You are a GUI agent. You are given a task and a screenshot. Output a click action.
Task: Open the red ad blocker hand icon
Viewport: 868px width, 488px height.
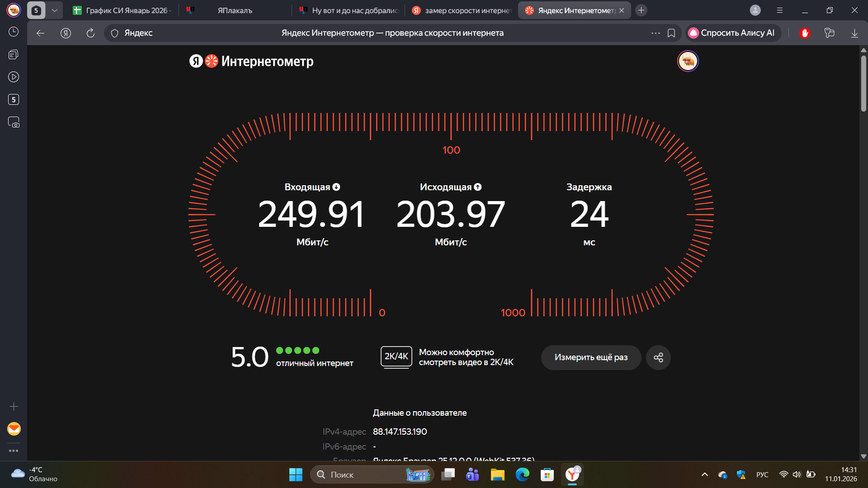(805, 33)
